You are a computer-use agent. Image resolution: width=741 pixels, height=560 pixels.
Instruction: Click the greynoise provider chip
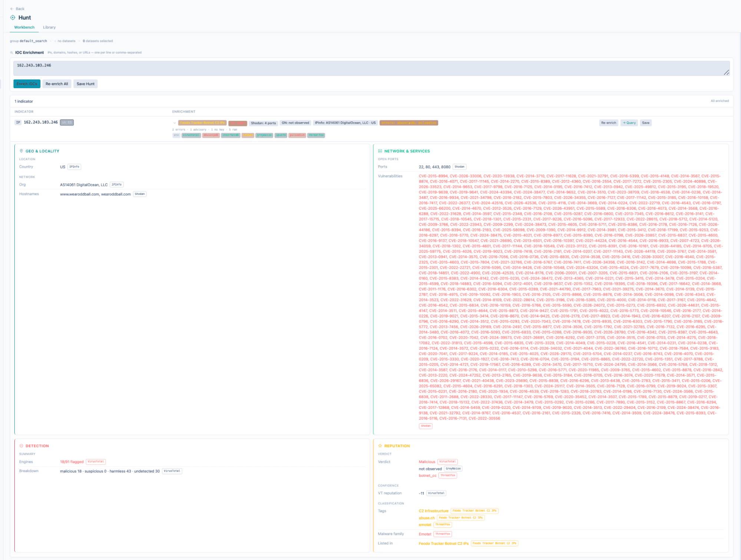pyautogui.click(x=264, y=135)
